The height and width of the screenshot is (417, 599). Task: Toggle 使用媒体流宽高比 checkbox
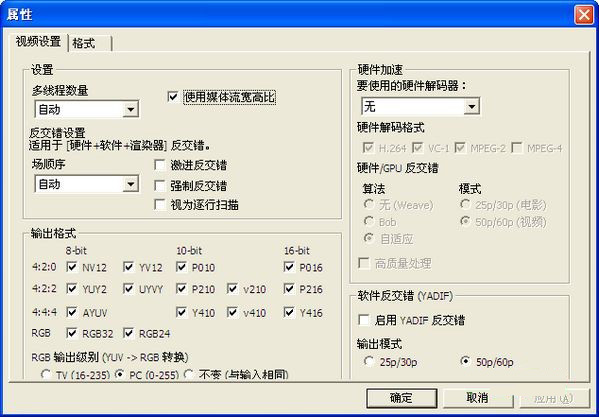click(x=173, y=97)
